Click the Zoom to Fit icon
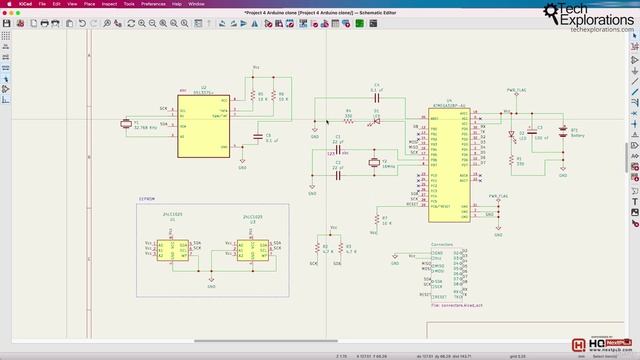 [x=163, y=23]
